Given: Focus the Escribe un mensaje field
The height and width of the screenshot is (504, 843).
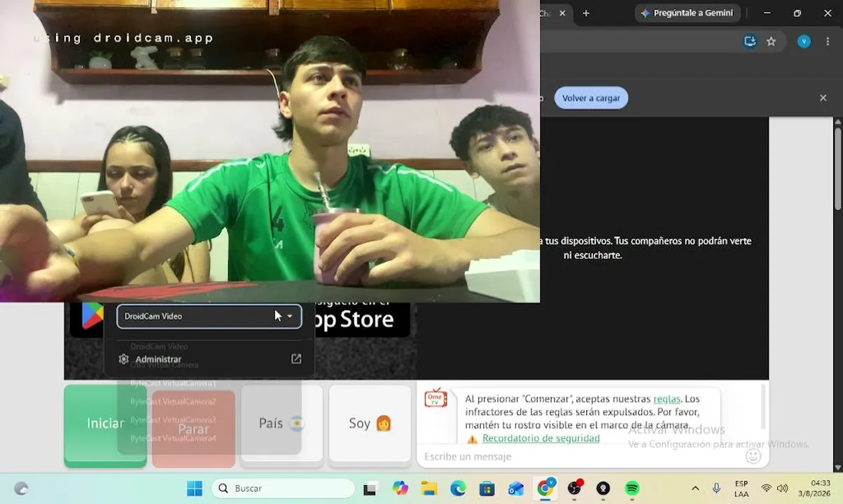Looking at the screenshot, I should (x=581, y=456).
